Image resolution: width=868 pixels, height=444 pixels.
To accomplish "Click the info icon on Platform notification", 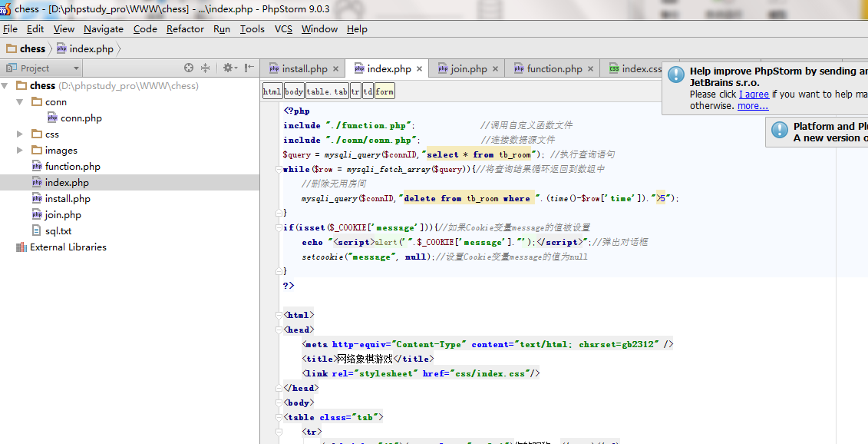I will [x=780, y=130].
